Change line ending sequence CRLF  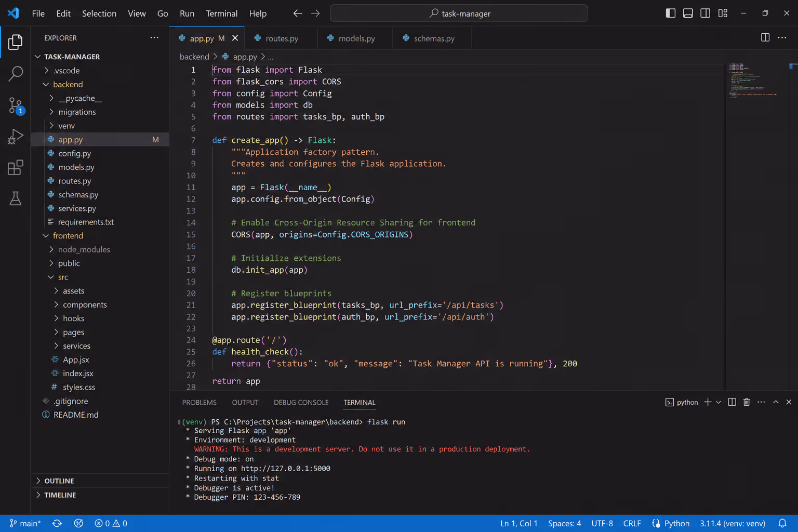pyautogui.click(x=632, y=523)
